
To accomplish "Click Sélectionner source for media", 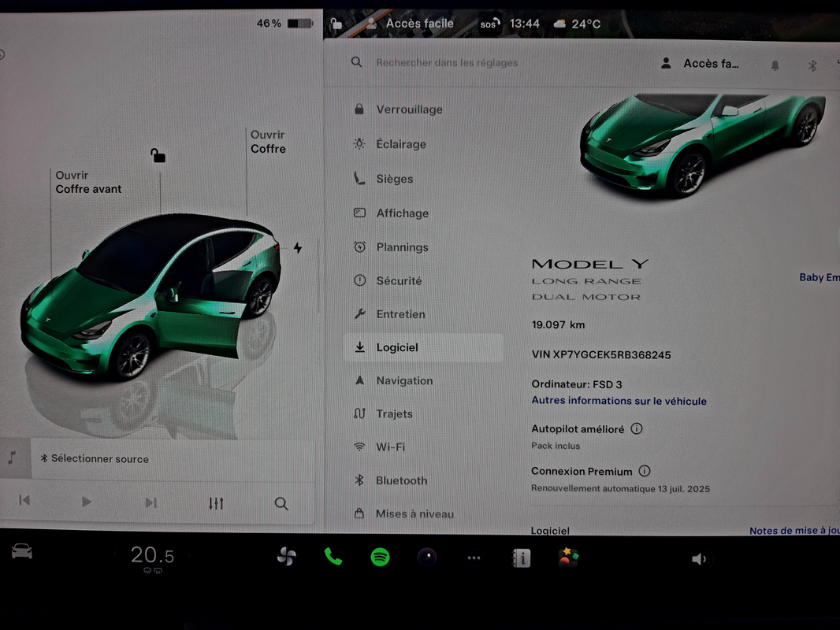I will tap(95, 458).
